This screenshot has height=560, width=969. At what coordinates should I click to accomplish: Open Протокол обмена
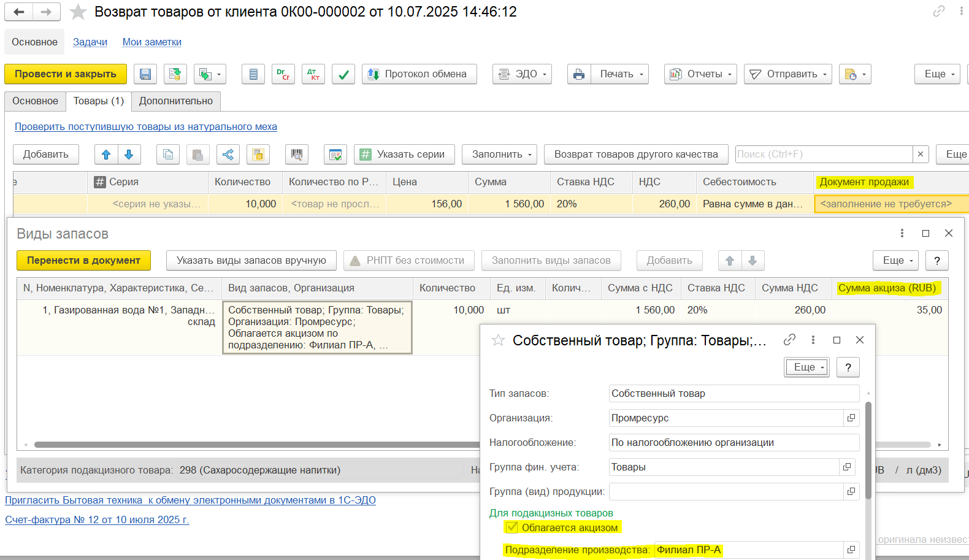pyautogui.click(x=419, y=74)
